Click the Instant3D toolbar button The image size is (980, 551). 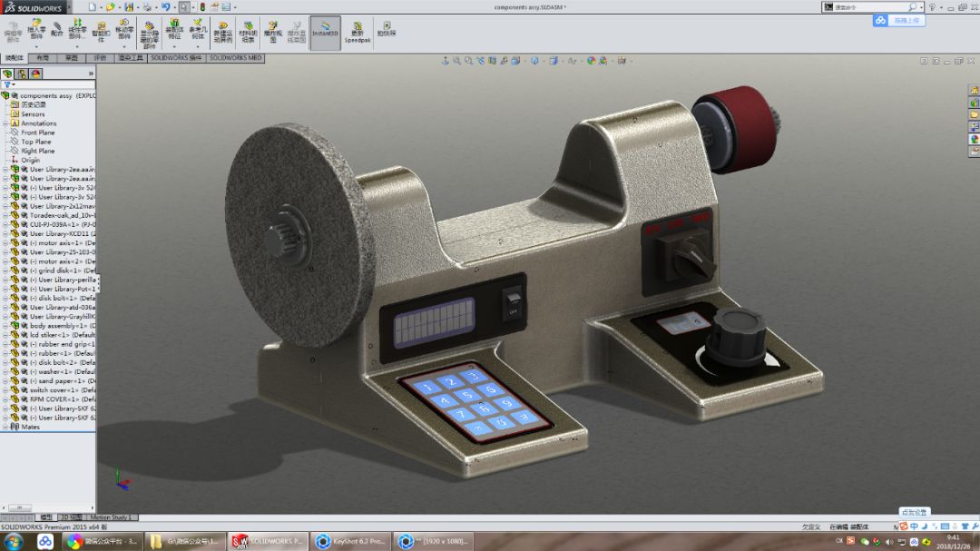325,32
